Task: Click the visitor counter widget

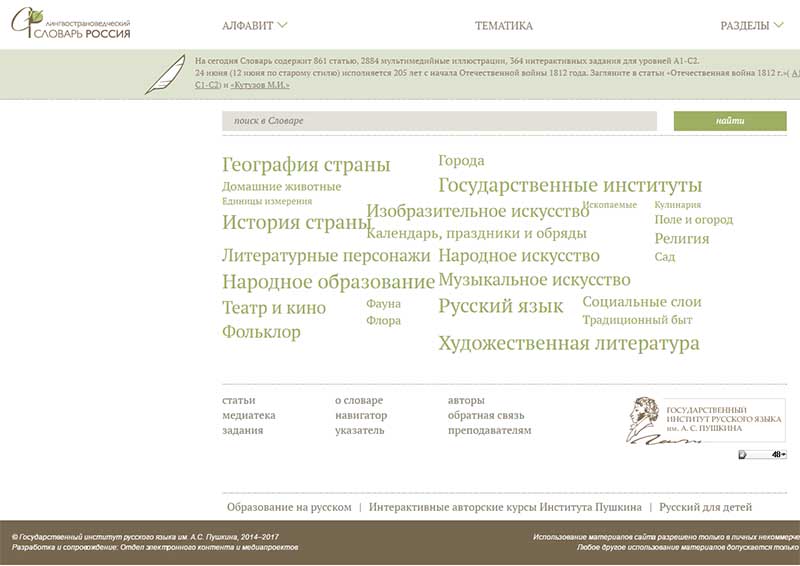Action: [x=762, y=455]
